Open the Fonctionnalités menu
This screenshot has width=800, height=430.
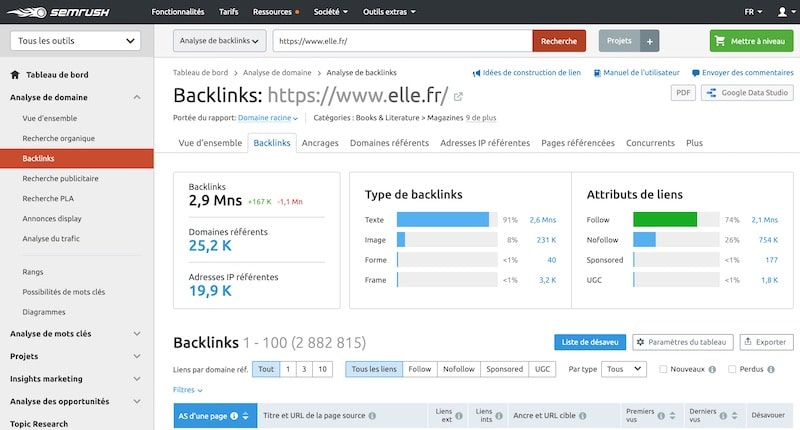[x=178, y=12]
